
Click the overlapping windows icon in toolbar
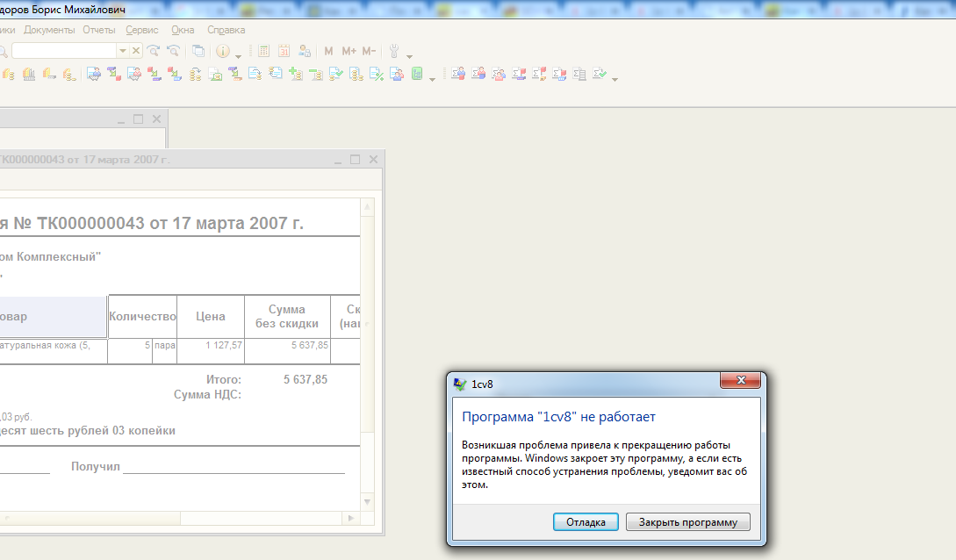[198, 51]
